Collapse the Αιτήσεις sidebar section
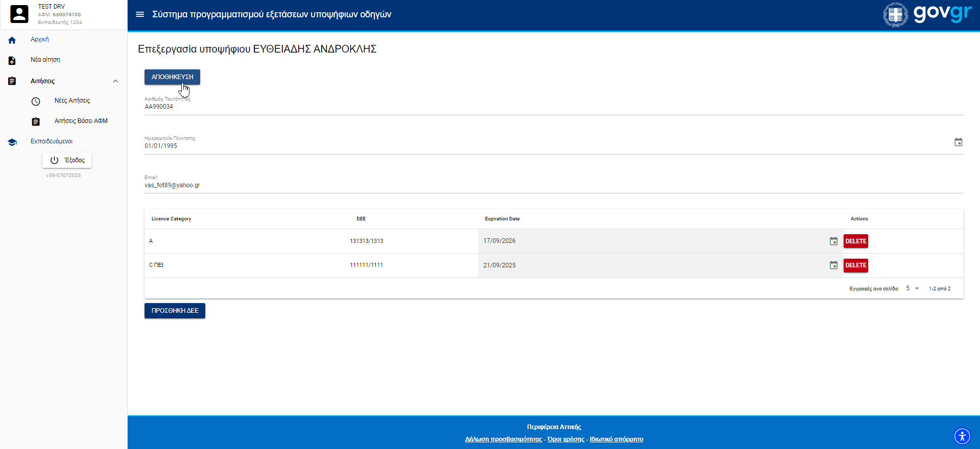Screen dimensions: 980x449 point(115,81)
